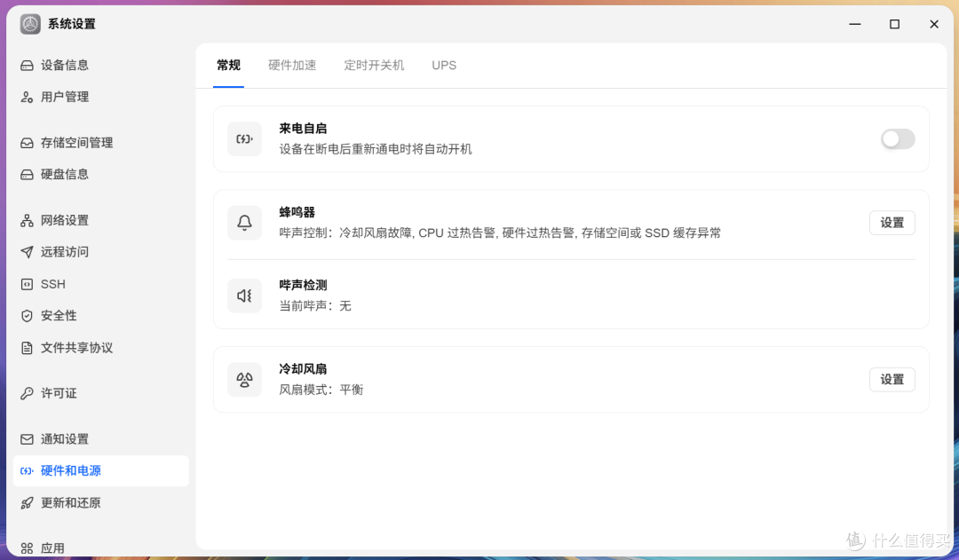The image size is (959, 560).
Task: Click the 应用 apps grid icon
Action: [27, 548]
